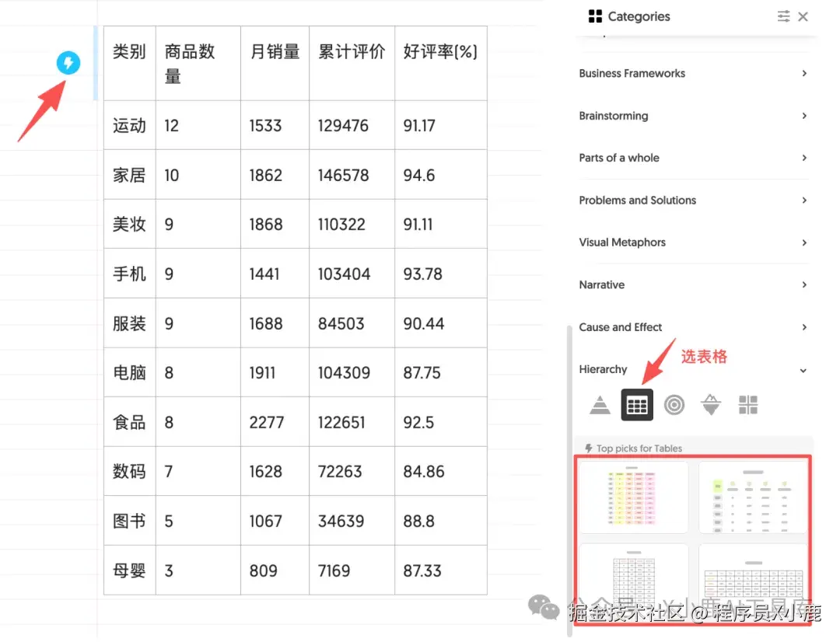The image size is (840, 642).
Task: Click the blue lightning bolt generate icon
Action: pos(68,63)
